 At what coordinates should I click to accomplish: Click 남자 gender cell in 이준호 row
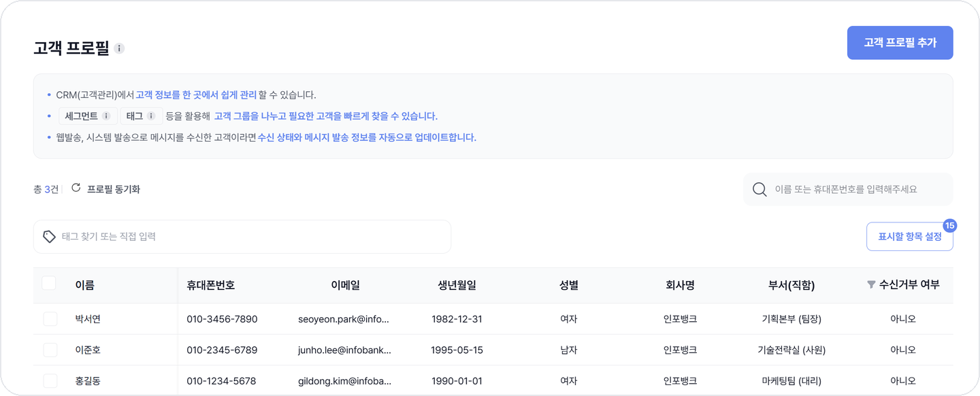pos(568,350)
